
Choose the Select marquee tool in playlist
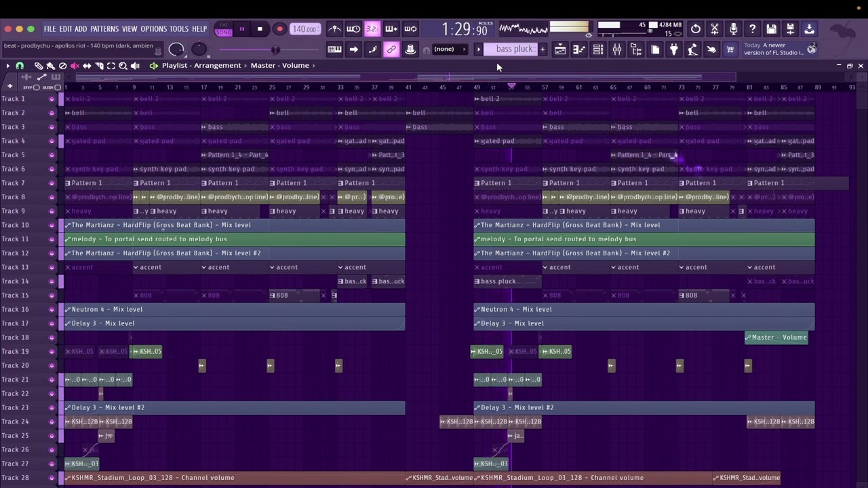(111, 66)
